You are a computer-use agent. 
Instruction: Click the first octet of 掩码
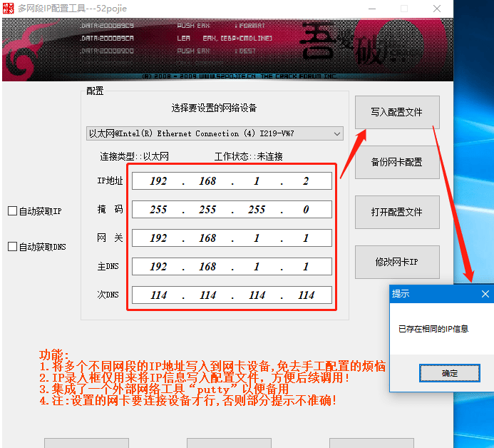point(158,210)
